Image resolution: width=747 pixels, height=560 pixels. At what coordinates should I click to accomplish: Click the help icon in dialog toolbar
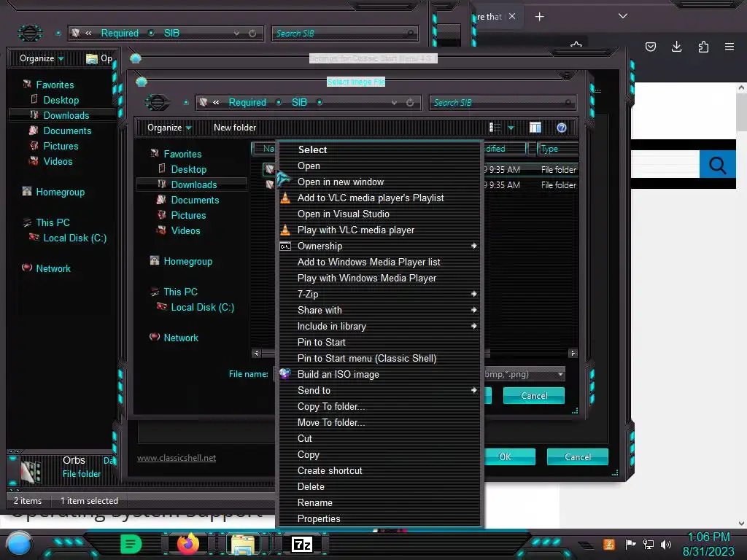(x=562, y=128)
